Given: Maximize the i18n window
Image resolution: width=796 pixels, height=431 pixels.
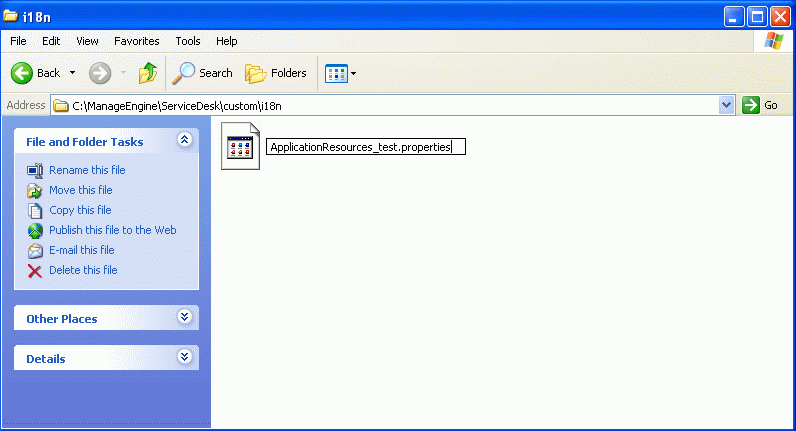Looking at the screenshot, I should point(757,17).
